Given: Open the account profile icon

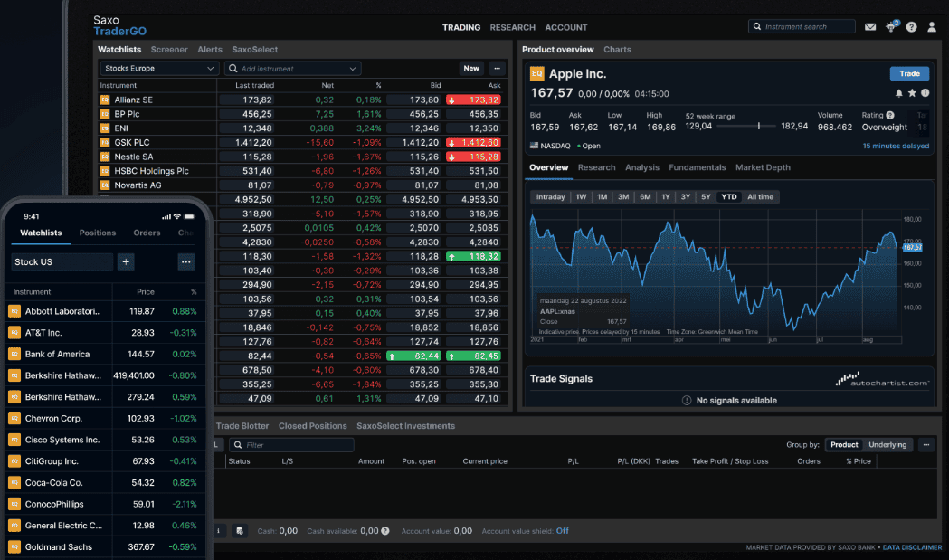Looking at the screenshot, I should click(x=930, y=27).
